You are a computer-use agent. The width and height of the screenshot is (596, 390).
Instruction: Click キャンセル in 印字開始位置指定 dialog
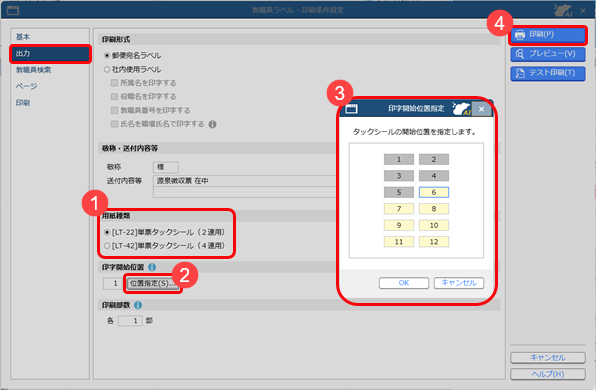click(x=459, y=283)
